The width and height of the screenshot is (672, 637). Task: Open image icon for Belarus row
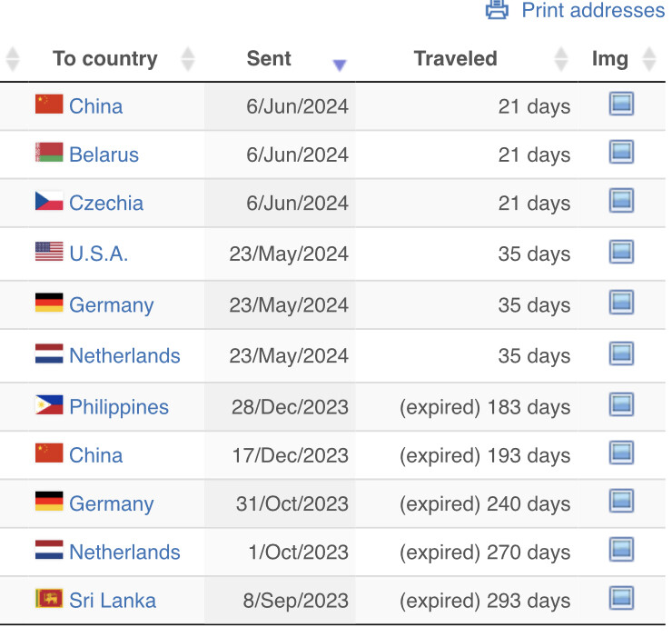[621, 152]
